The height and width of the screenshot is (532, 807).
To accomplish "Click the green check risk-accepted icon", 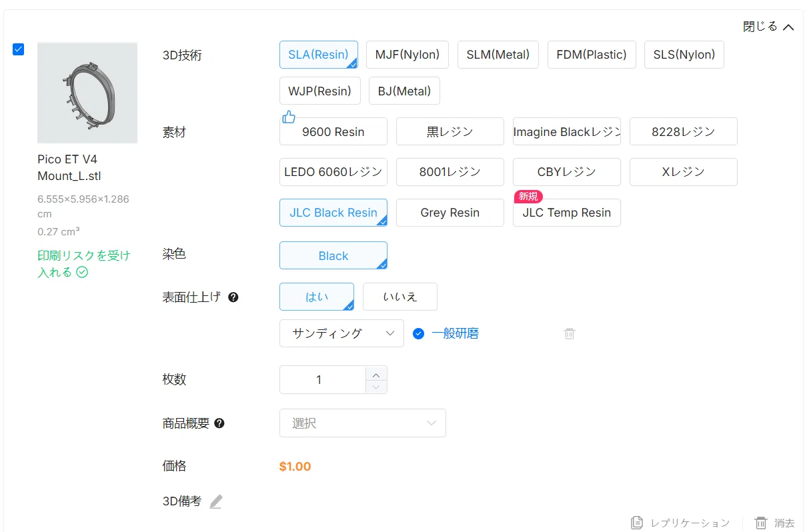I will point(82,272).
